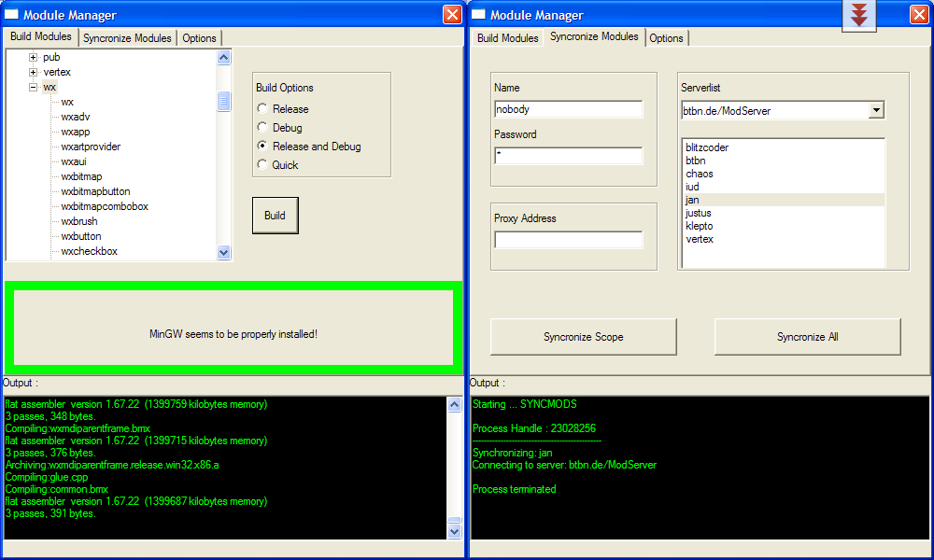
Task: Expand the pub tree node
Action: point(34,58)
